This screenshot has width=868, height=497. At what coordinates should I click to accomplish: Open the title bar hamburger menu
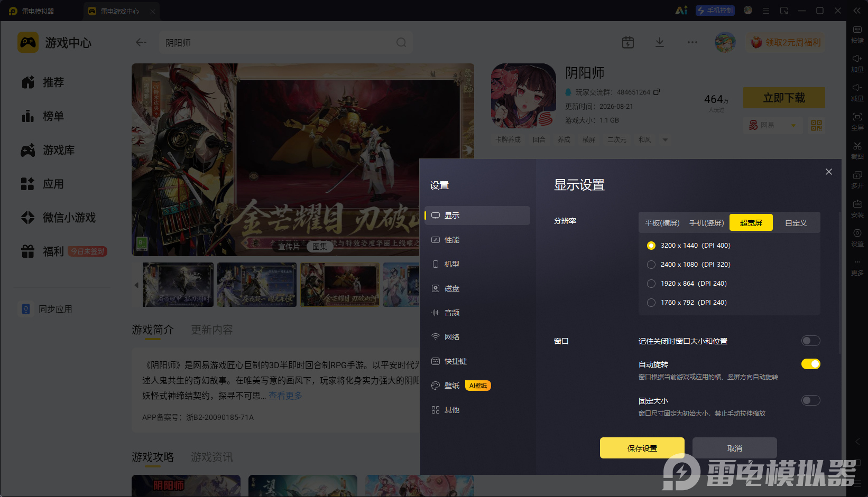pyautogui.click(x=766, y=11)
